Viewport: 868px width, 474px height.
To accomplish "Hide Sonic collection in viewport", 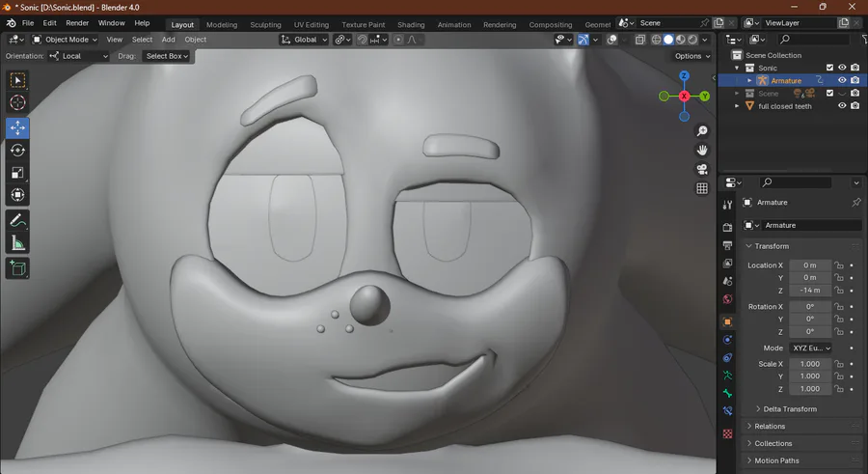I will click(x=842, y=68).
